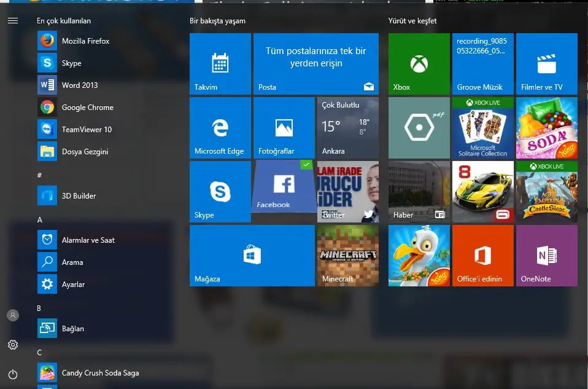588x389 pixels.
Task: Open the user account avatar
Action: tap(13, 315)
